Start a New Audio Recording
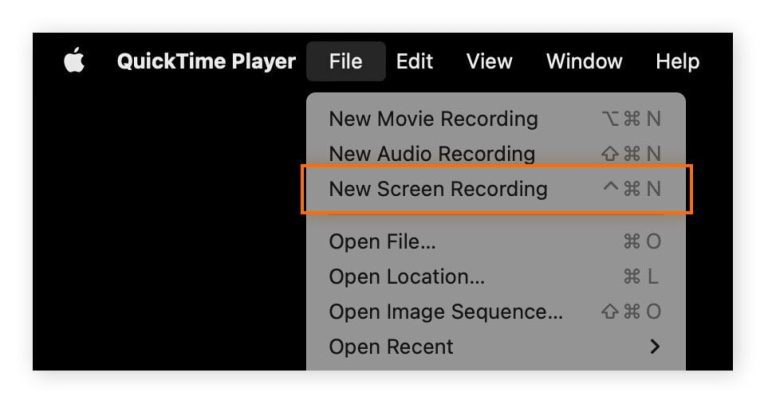The height and width of the screenshot is (404, 768). point(432,154)
